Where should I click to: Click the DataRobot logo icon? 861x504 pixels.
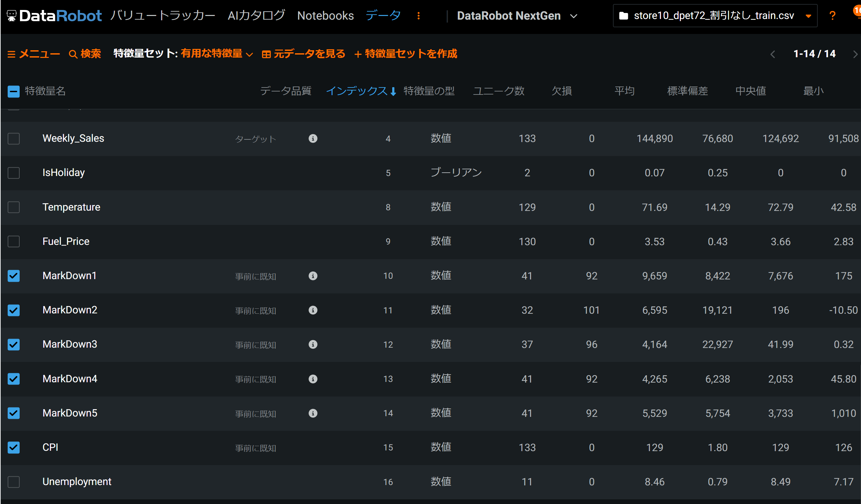[12, 16]
